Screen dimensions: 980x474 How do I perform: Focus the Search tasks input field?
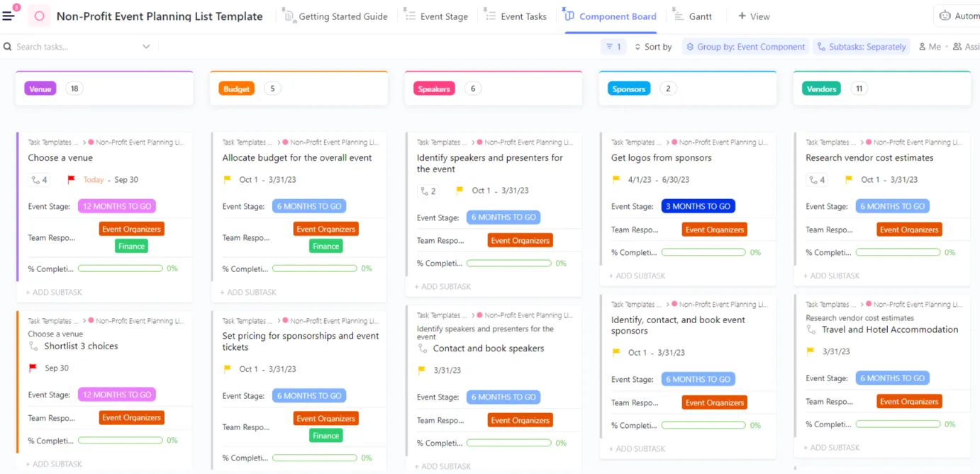pyautogui.click(x=78, y=47)
